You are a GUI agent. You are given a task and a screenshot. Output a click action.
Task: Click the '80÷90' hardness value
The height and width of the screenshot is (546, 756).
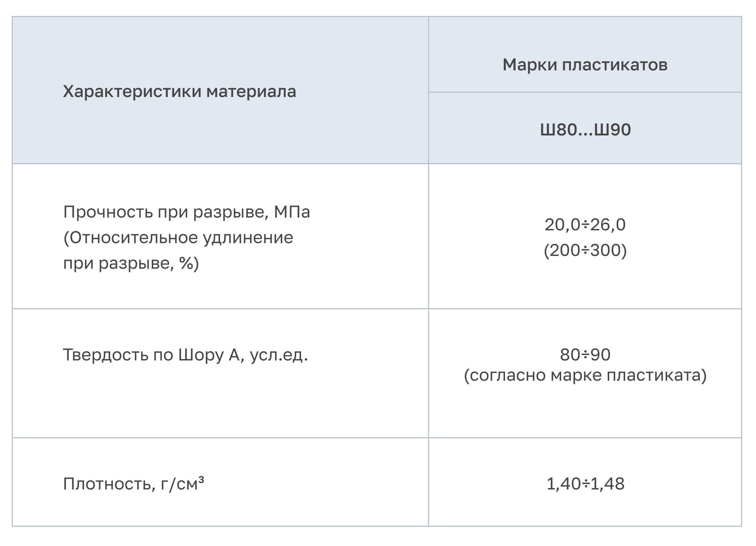pyautogui.click(x=585, y=355)
